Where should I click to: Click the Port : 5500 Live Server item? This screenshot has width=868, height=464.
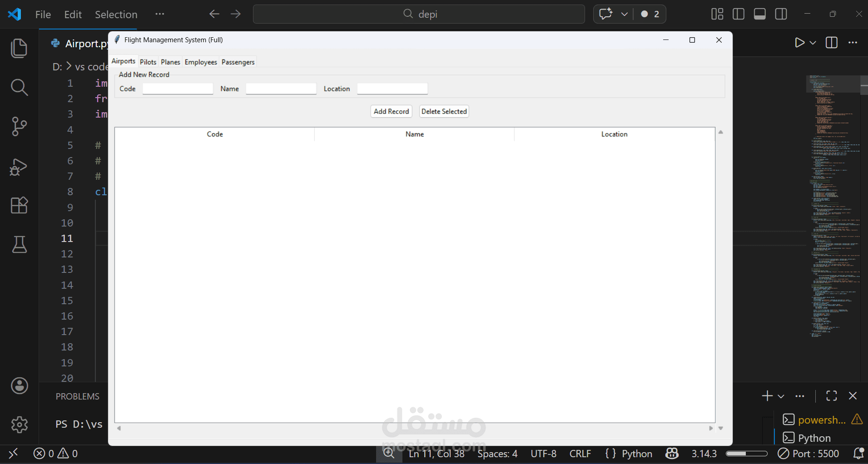tap(808, 454)
